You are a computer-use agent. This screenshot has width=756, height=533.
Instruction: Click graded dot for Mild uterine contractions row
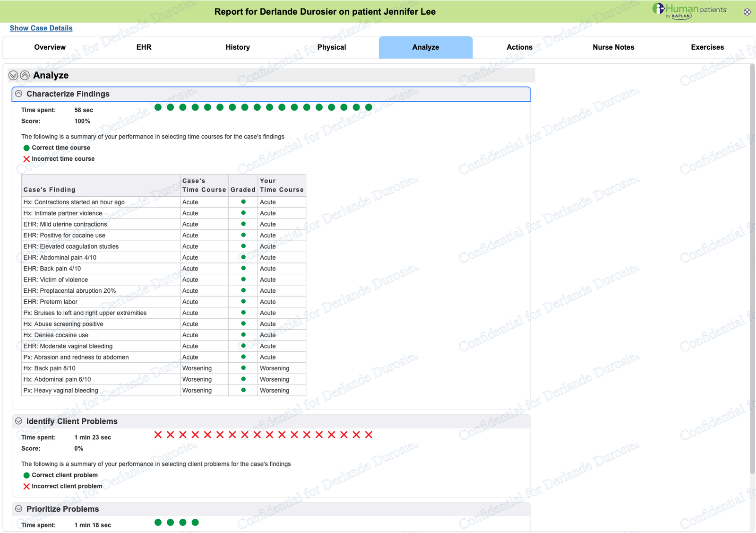(x=243, y=224)
